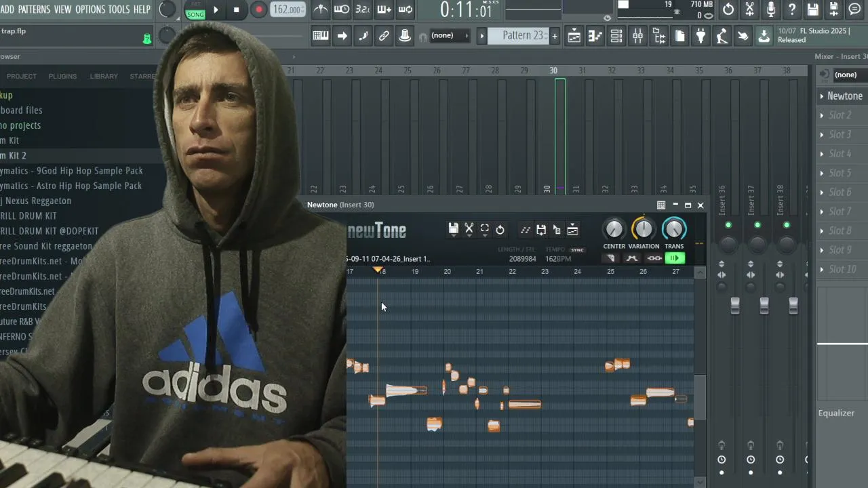
Task: Click the stamp tool icon in toolbar
Action: 405,36
